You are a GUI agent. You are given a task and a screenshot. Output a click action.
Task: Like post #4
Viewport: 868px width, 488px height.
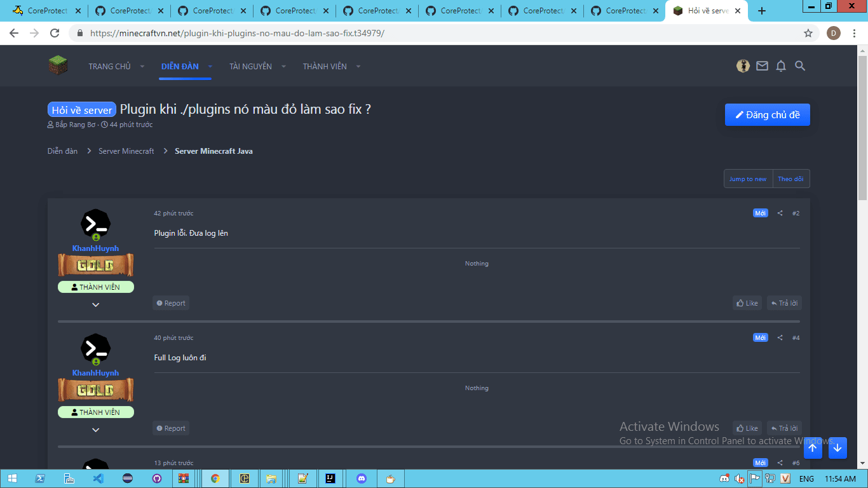tap(747, 428)
